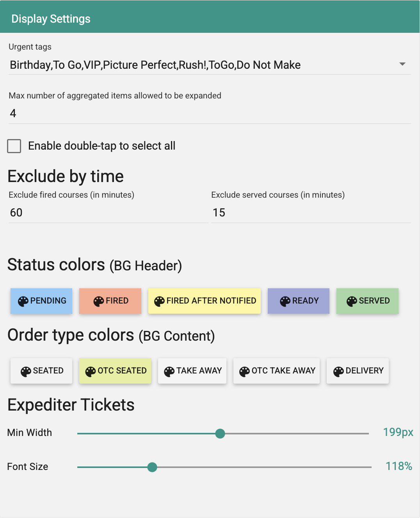Viewport: 420px width, 518px height.
Task: Click palette icon on the SERVED color button
Action: [x=352, y=301]
